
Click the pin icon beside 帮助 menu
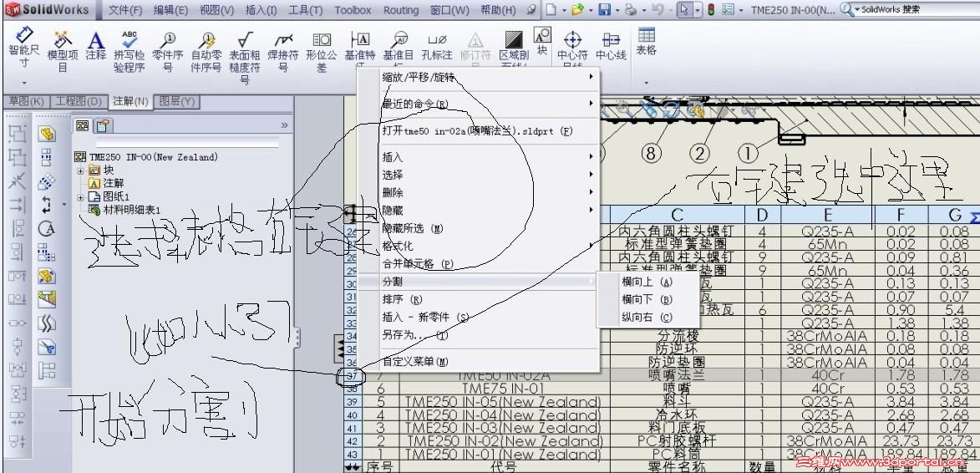pos(531,10)
